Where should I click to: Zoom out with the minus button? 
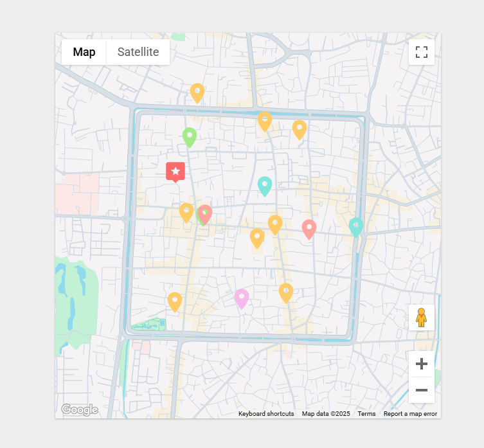pyautogui.click(x=422, y=390)
